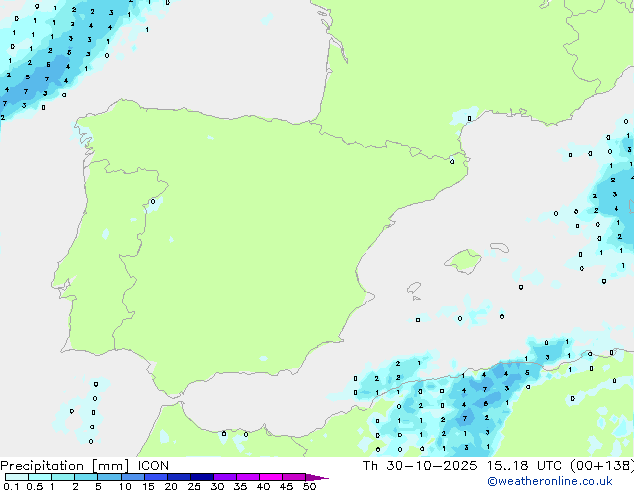Pick the 45–50 mm legend swatch

point(294,477)
